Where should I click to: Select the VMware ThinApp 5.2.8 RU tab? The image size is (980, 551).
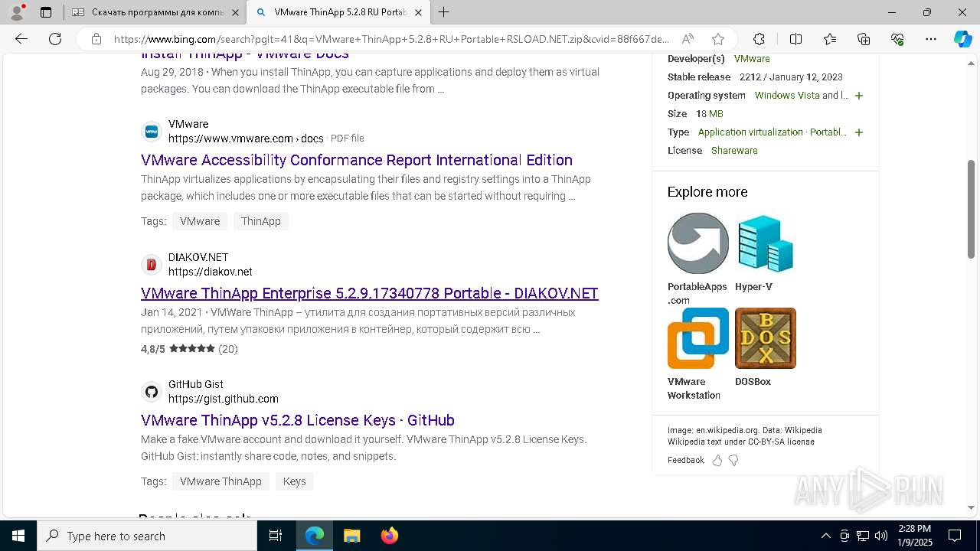click(339, 12)
